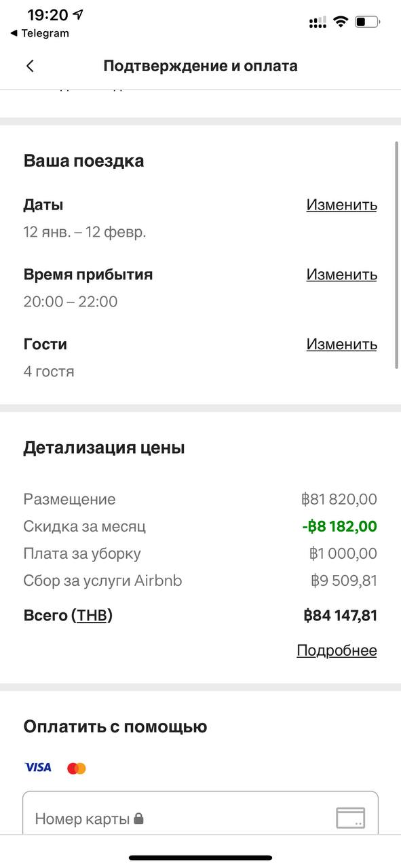
Task: Tap the location arrow next to time
Action: 79,14
